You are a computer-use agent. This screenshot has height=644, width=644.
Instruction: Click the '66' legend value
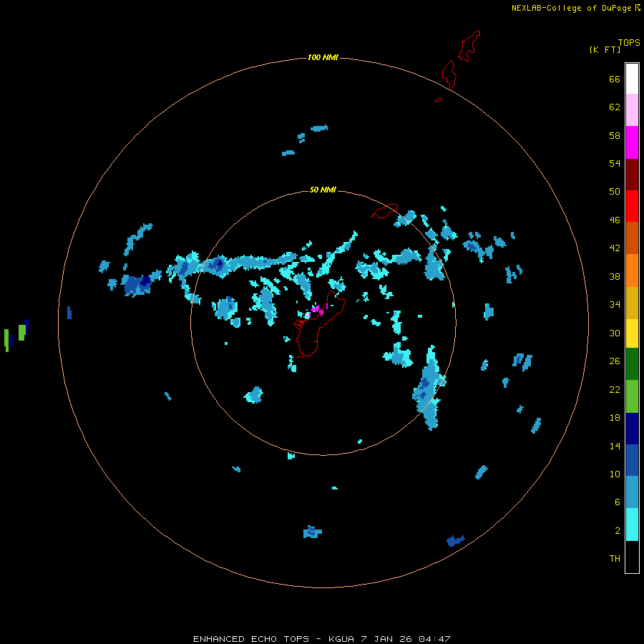615,79
